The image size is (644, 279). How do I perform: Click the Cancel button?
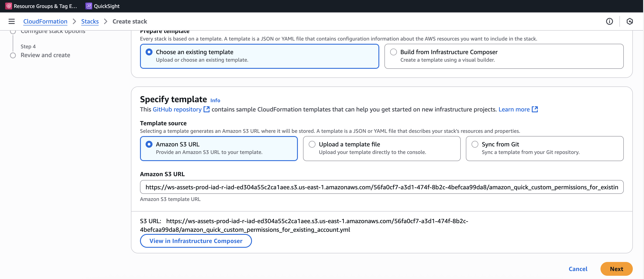tap(578, 269)
